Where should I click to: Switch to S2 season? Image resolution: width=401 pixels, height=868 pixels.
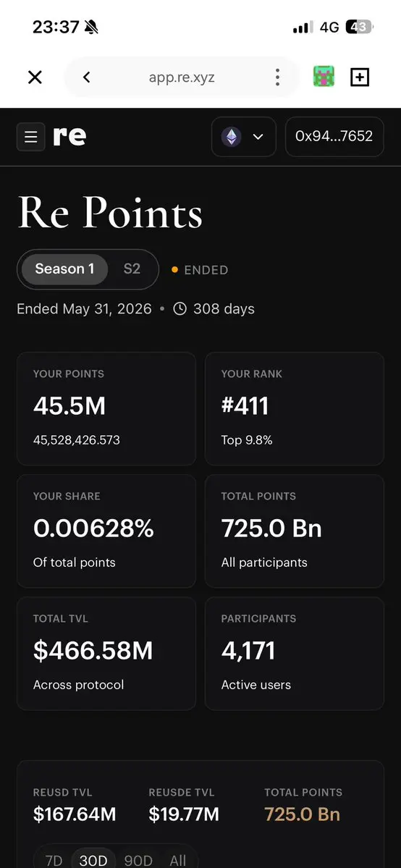(x=132, y=269)
